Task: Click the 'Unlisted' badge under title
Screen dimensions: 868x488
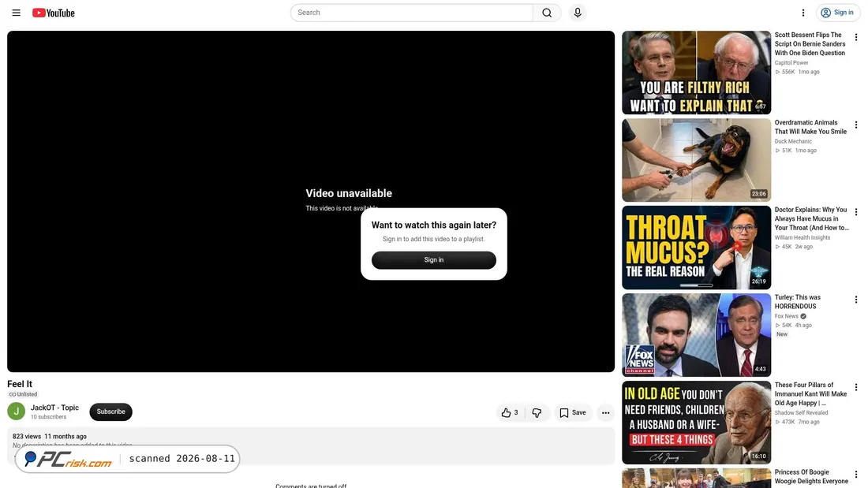Action: click(x=23, y=394)
